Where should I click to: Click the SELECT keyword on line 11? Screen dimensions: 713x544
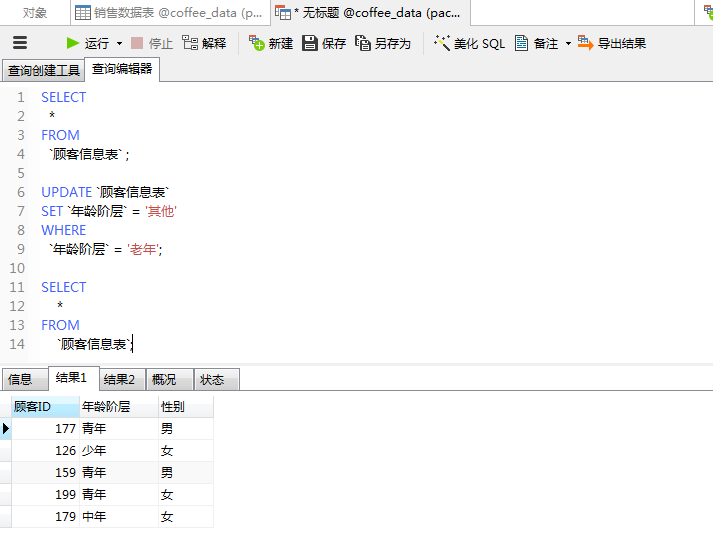(64, 287)
